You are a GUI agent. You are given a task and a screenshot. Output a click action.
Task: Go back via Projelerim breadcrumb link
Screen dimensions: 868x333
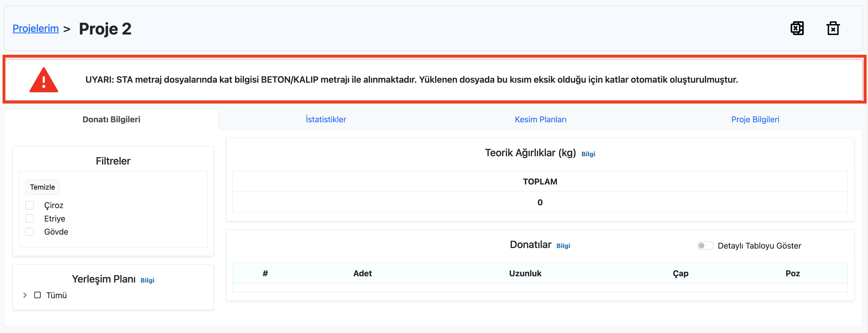tap(35, 28)
